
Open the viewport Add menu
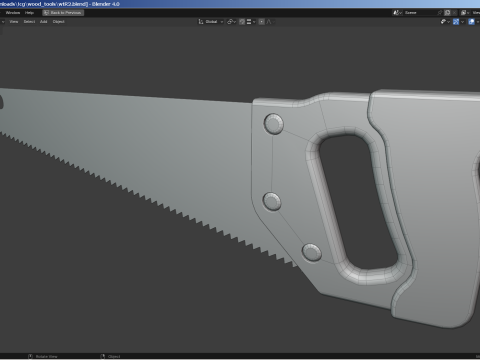44,22
